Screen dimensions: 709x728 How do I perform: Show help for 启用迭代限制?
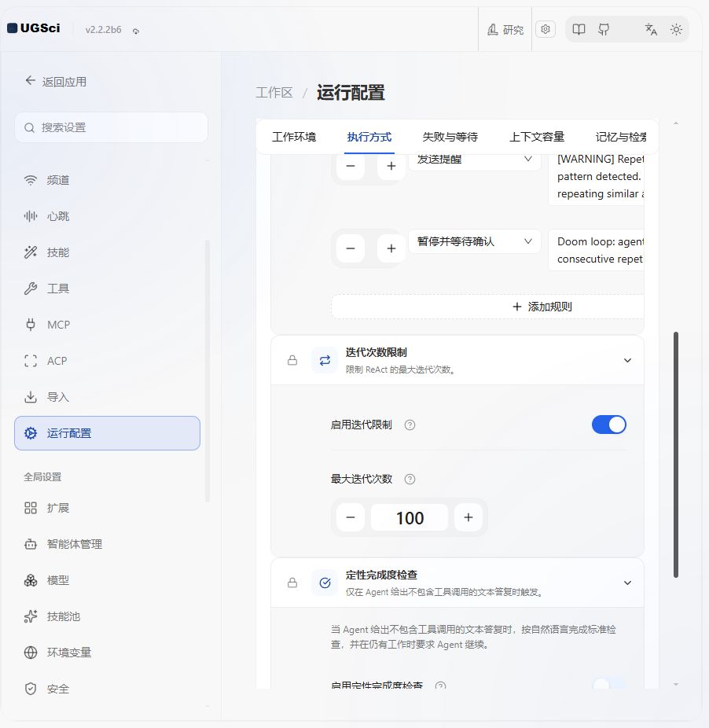click(410, 425)
